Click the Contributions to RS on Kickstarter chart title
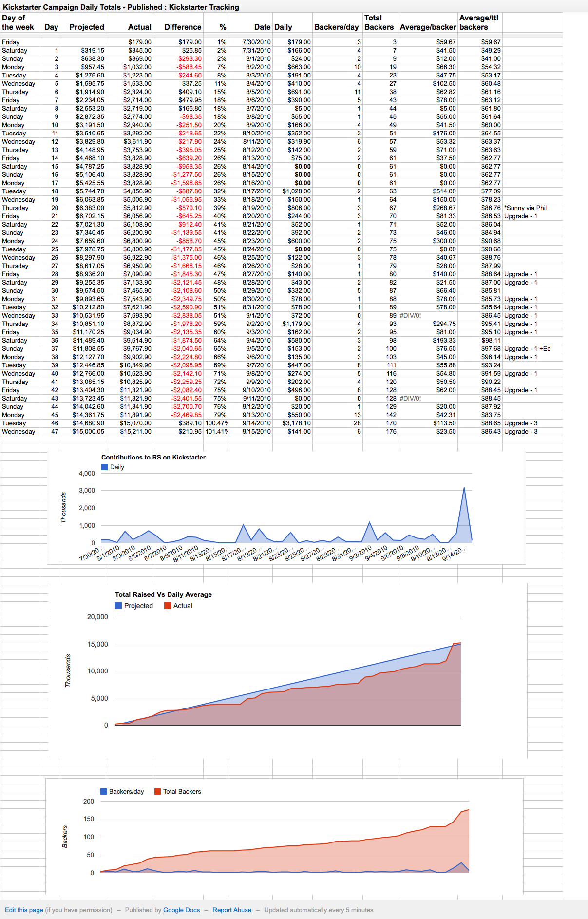Image resolution: width=588 pixels, height=919 pixels. click(x=153, y=457)
